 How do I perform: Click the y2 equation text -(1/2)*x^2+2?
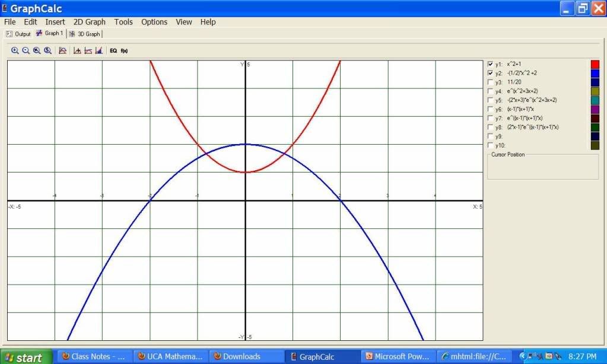(x=522, y=73)
